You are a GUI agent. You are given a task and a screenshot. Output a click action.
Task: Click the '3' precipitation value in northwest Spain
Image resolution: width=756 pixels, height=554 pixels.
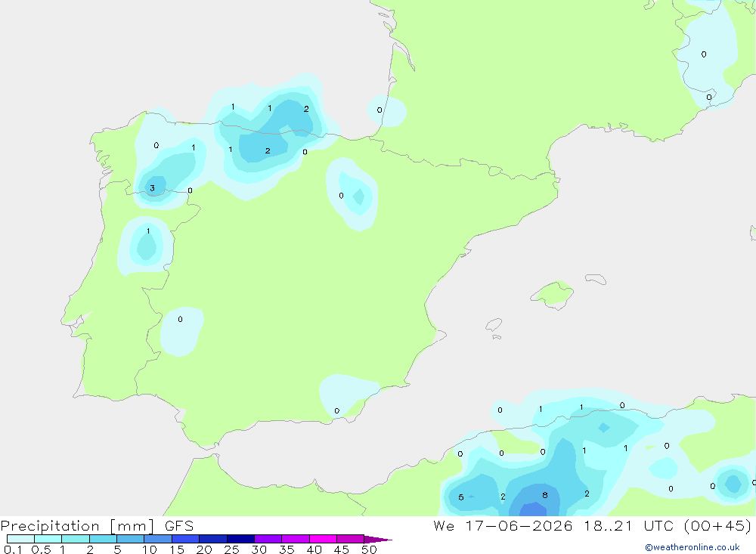153,188
